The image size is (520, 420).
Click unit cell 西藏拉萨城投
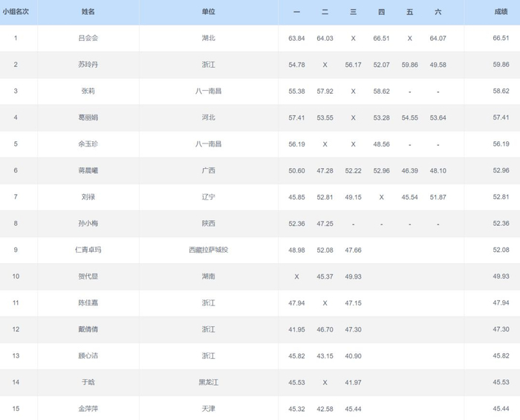208,250
